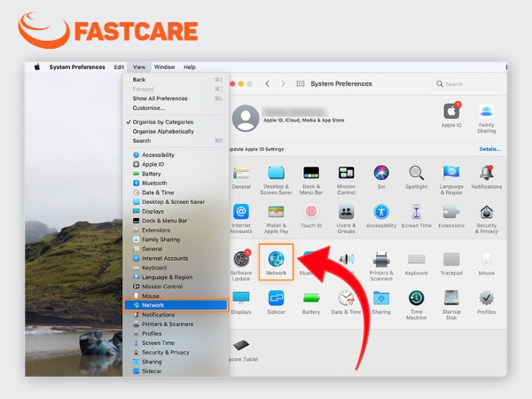Image resolution: width=532 pixels, height=399 pixels.
Task: Open the Spotlight preferences icon
Action: click(417, 173)
